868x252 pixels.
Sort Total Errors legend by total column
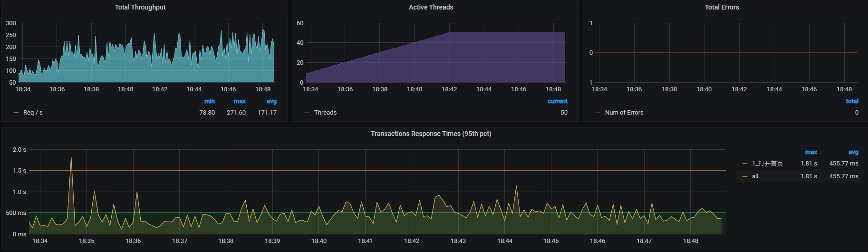[852, 101]
